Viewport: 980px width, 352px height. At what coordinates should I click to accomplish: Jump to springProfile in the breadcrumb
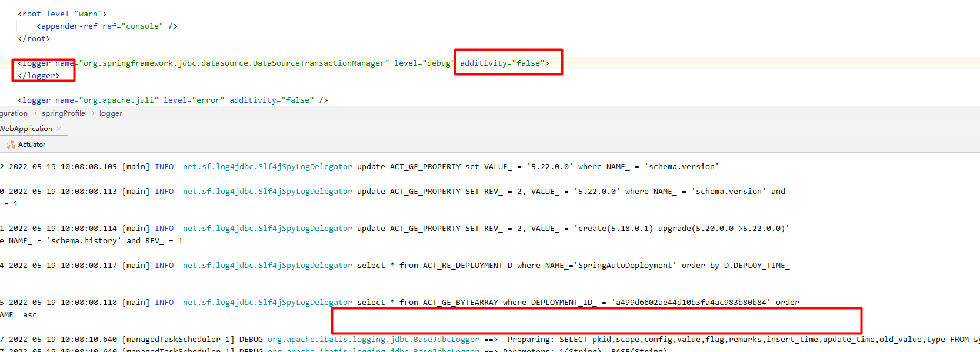coord(64,113)
